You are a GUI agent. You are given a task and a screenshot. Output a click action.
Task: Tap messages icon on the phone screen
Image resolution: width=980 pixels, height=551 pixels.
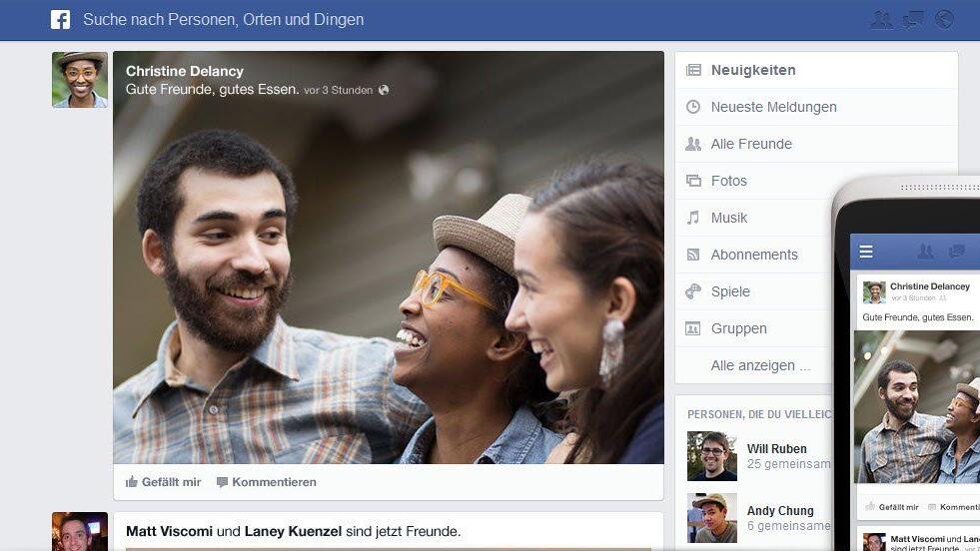point(956,252)
